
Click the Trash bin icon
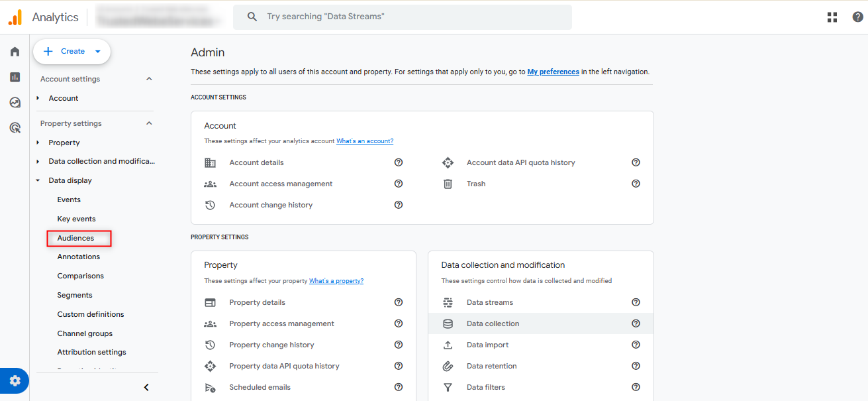click(448, 184)
